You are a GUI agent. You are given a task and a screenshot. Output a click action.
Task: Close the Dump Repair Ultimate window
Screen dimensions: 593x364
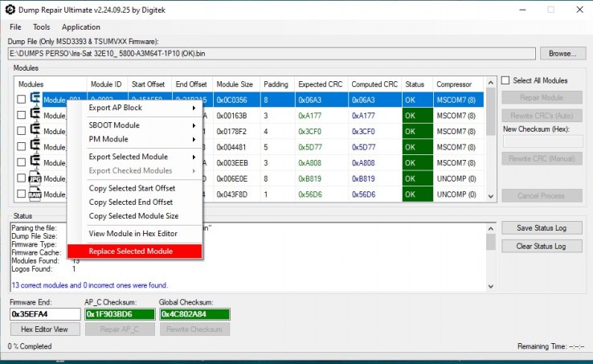tap(580, 10)
